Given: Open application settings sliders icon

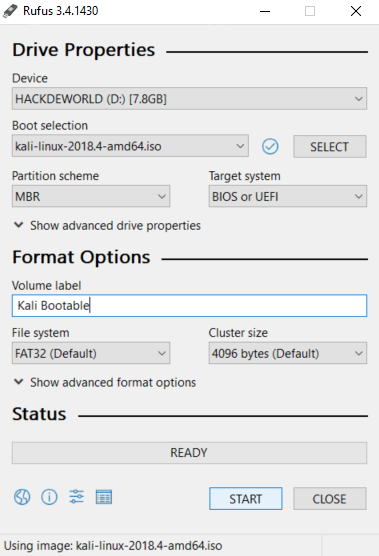Looking at the screenshot, I should tap(77, 497).
